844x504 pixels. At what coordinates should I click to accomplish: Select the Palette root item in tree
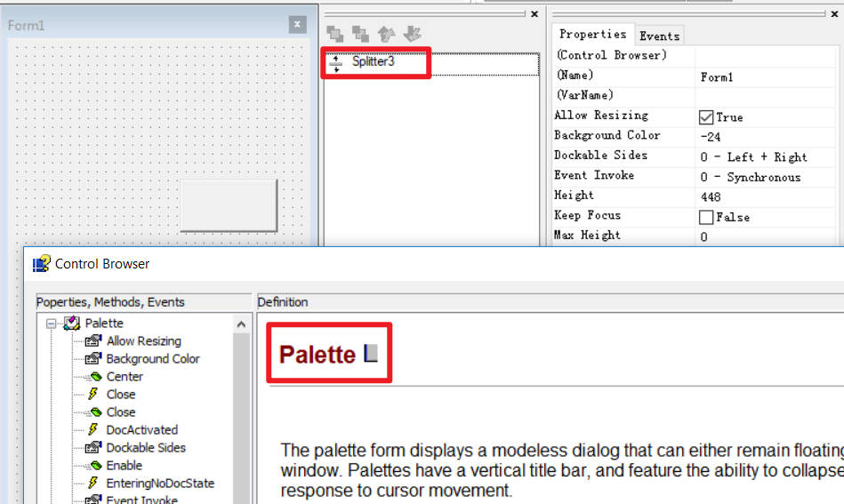[x=104, y=324]
